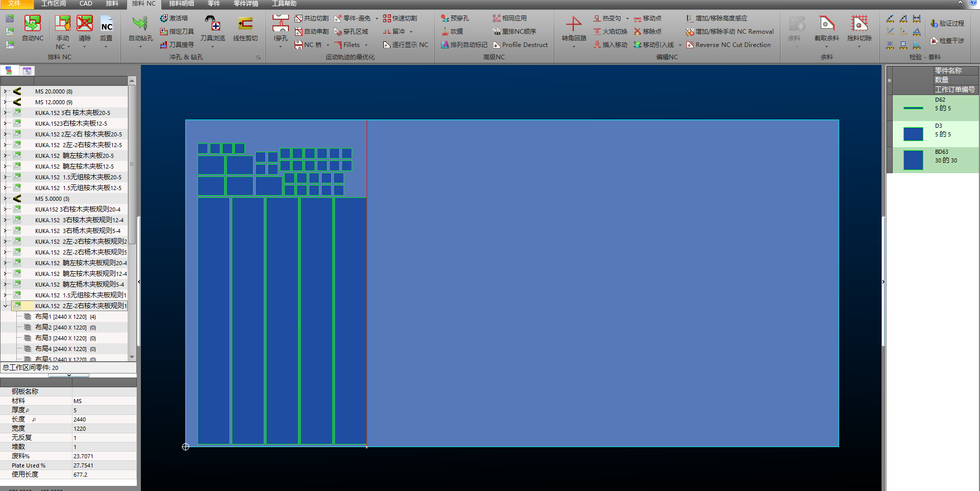Choose the 线性剪切 linear shear tool
This screenshot has height=491, width=980.
(246, 28)
